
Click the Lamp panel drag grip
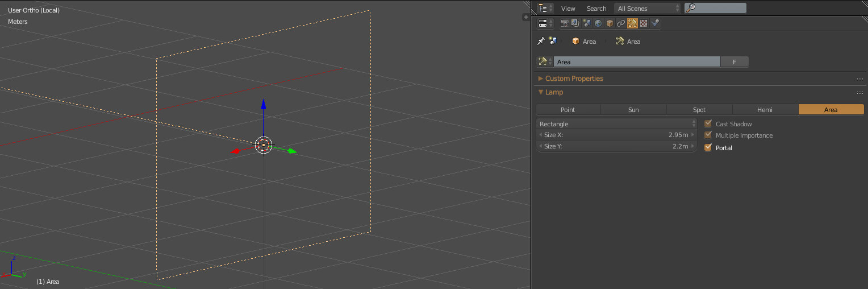click(859, 93)
